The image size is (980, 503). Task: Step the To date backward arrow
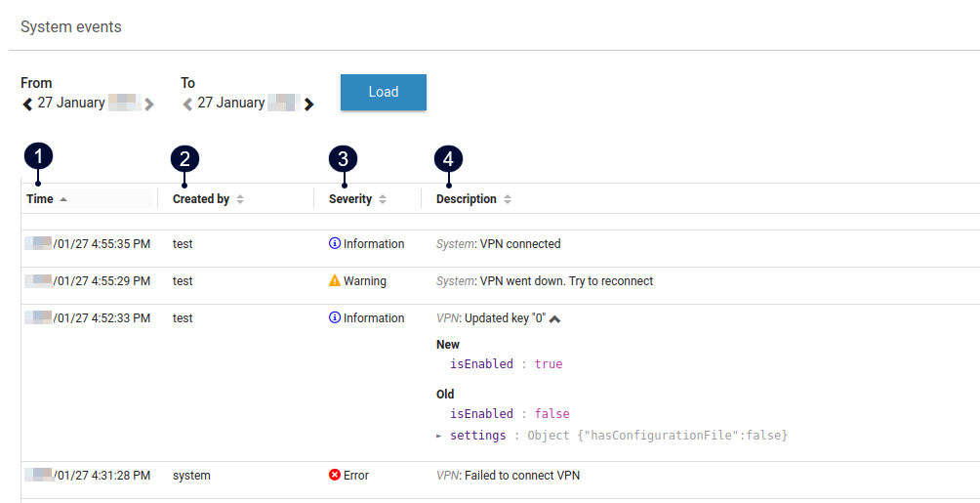click(187, 104)
